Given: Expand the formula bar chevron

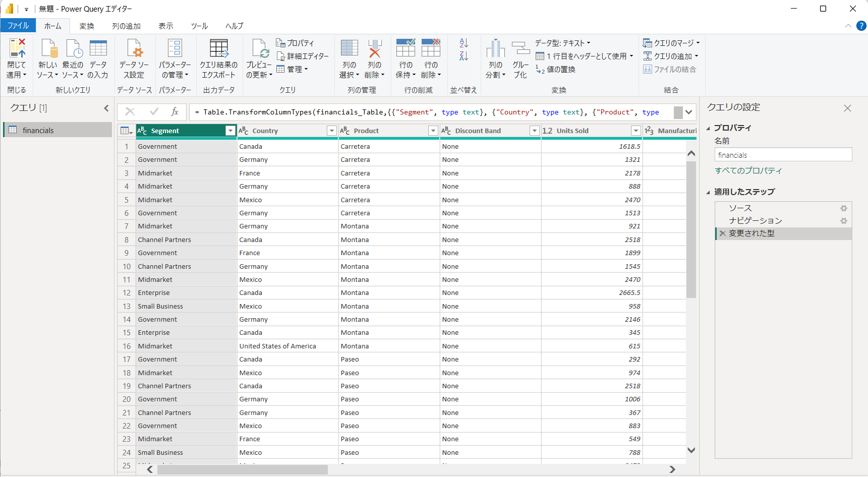Looking at the screenshot, I should pos(689,112).
